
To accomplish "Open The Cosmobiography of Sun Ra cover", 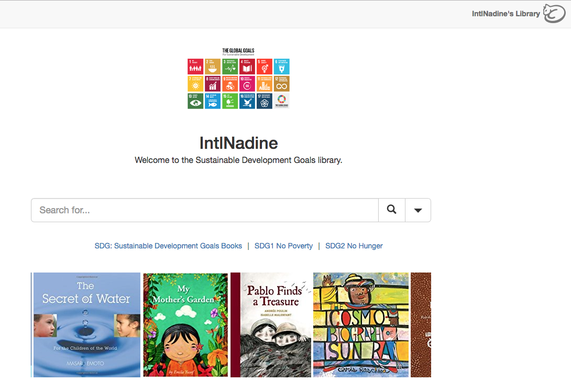I will pos(361,325).
